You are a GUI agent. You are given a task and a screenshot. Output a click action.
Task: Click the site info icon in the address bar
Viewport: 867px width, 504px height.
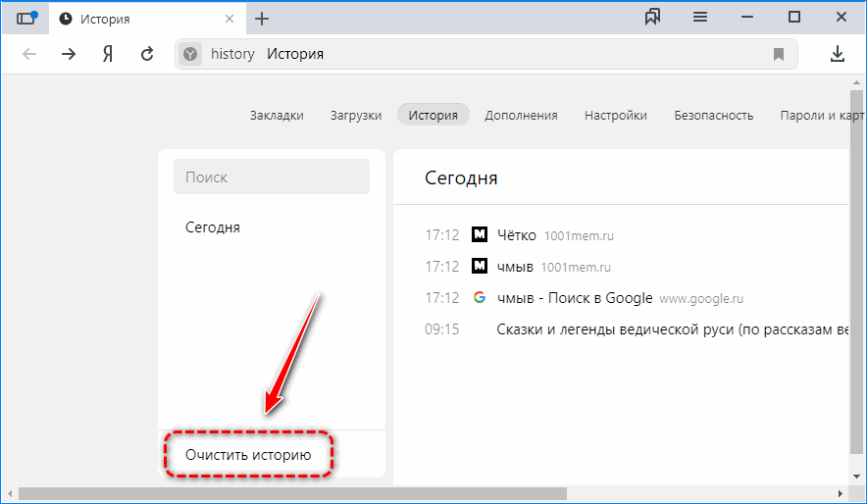tap(190, 54)
